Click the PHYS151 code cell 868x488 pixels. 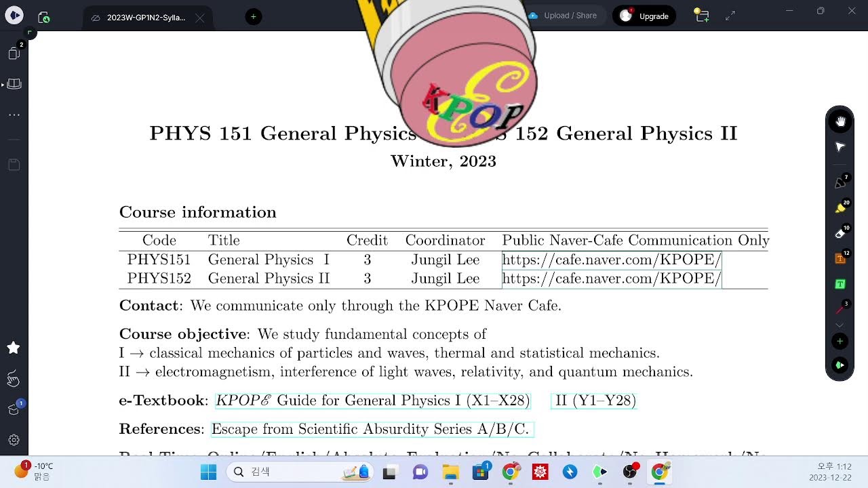click(159, 260)
